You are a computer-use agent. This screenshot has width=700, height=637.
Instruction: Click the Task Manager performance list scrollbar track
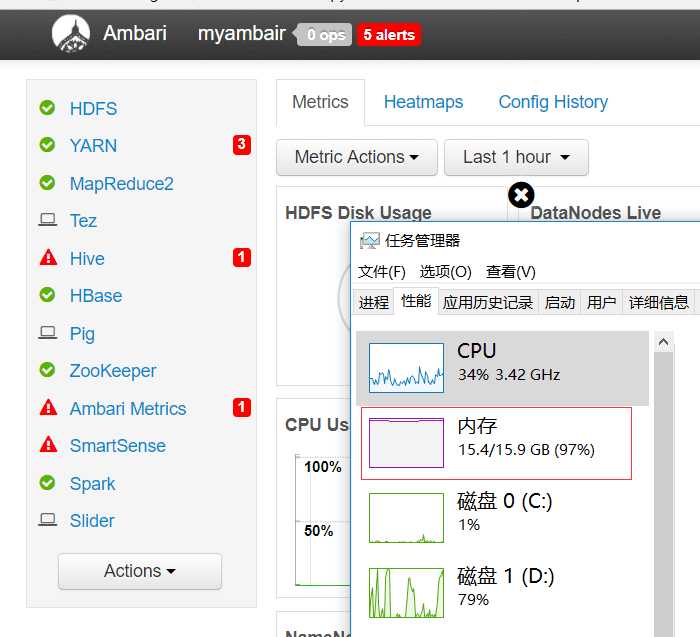point(663,495)
